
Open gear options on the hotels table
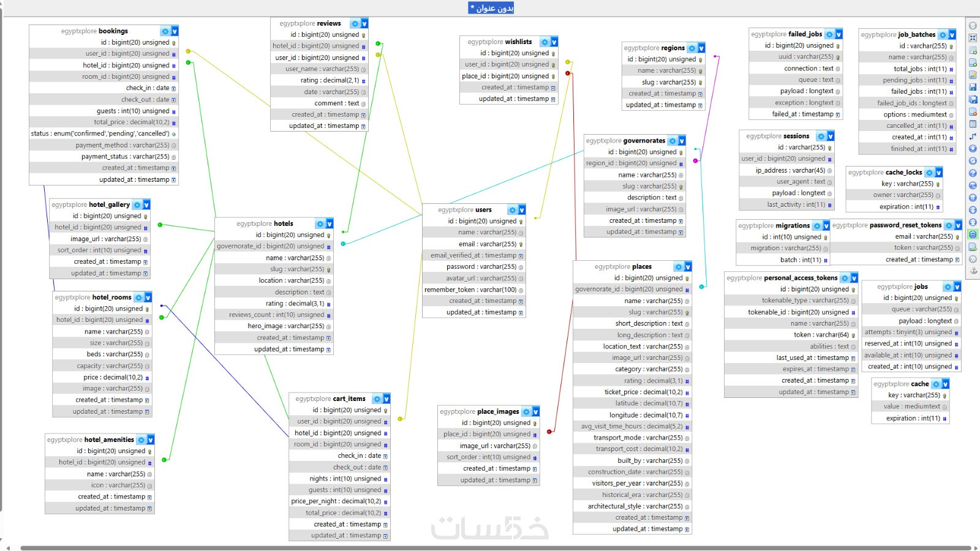(x=320, y=224)
